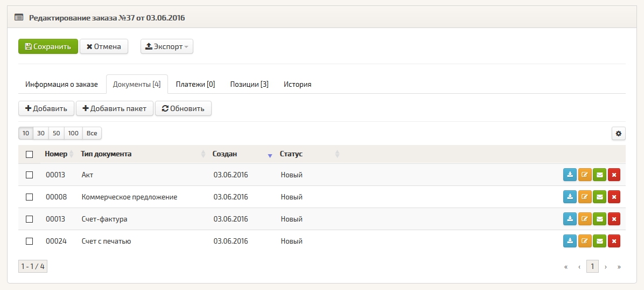Download the Акт document

(x=570, y=175)
